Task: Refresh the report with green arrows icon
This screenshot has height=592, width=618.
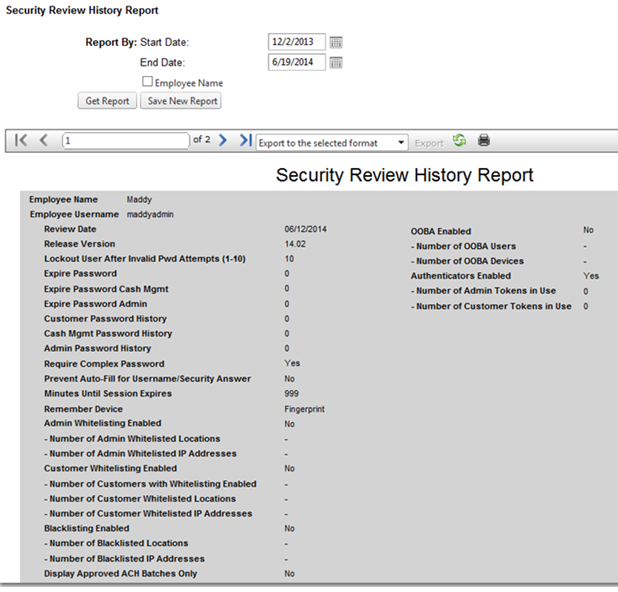Action: (x=459, y=141)
